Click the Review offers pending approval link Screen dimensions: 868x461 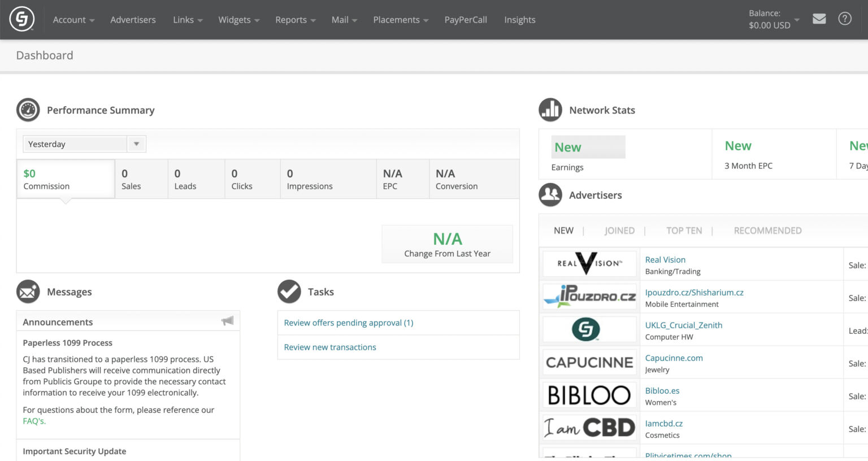click(348, 323)
